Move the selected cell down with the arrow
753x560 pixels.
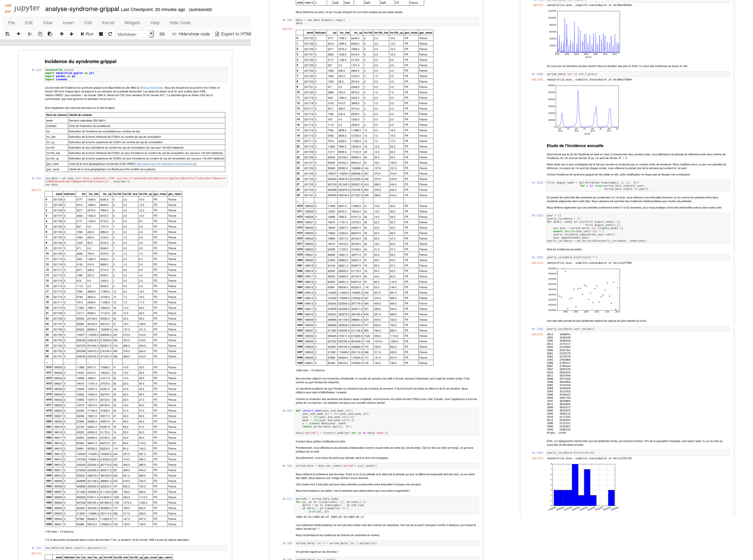pos(71,34)
